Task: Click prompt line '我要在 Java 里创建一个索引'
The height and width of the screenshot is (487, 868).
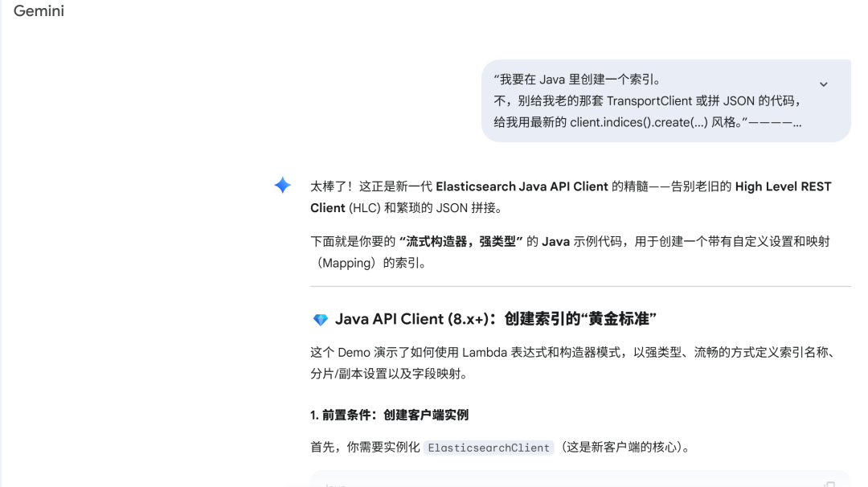Action: (x=578, y=80)
